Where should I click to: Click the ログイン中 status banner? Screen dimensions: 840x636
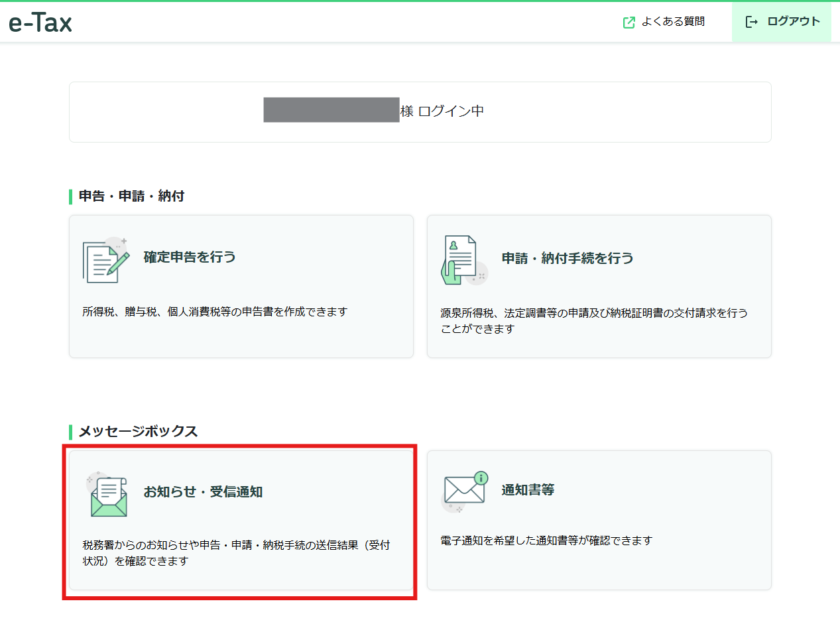[x=420, y=111]
